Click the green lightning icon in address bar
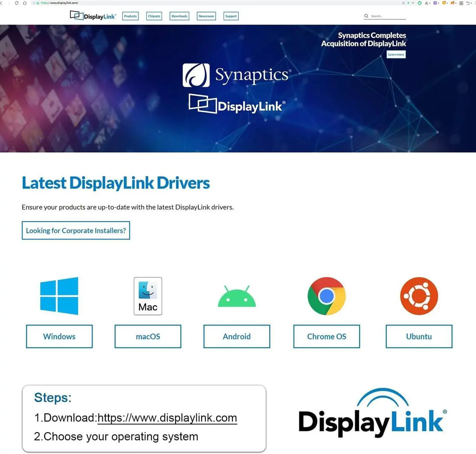The image size is (476, 454). pos(408,3)
